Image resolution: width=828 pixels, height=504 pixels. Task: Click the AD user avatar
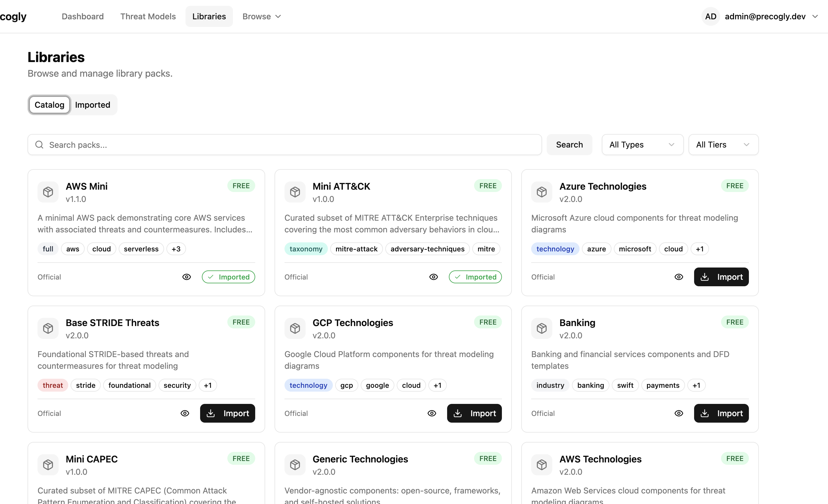pos(711,16)
